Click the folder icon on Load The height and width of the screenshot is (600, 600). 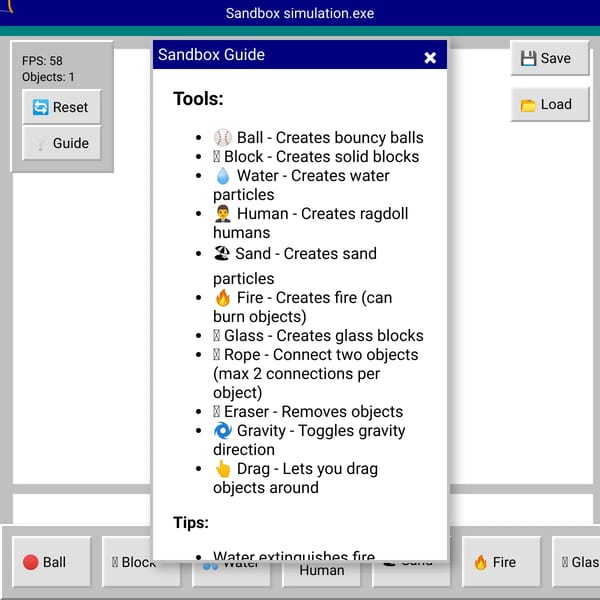[528, 105]
